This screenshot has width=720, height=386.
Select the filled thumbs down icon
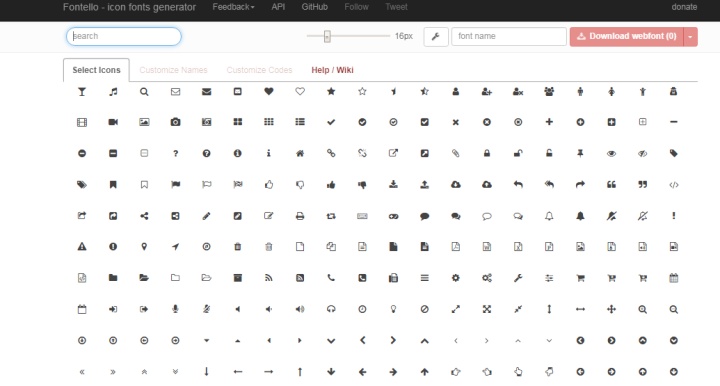[x=362, y=185]
